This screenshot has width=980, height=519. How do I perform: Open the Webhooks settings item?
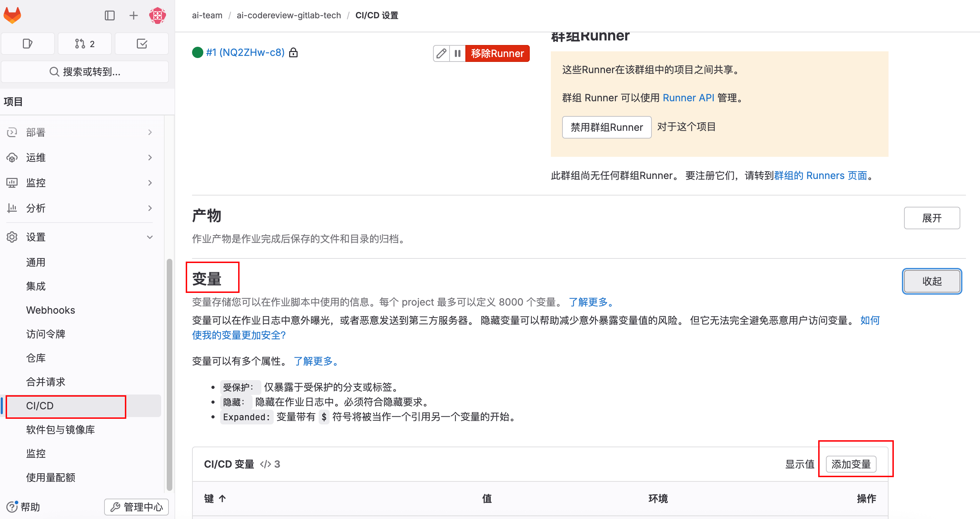pos(51,310)
